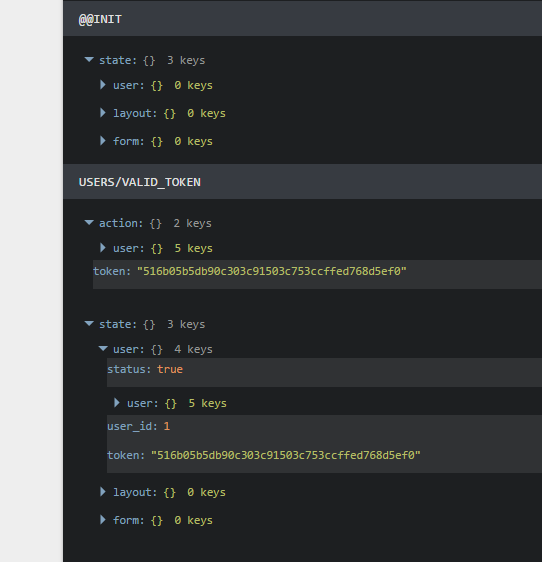Expand user 5 keys inside action
The image size is (542, 562).
click(x=103, y=248)
